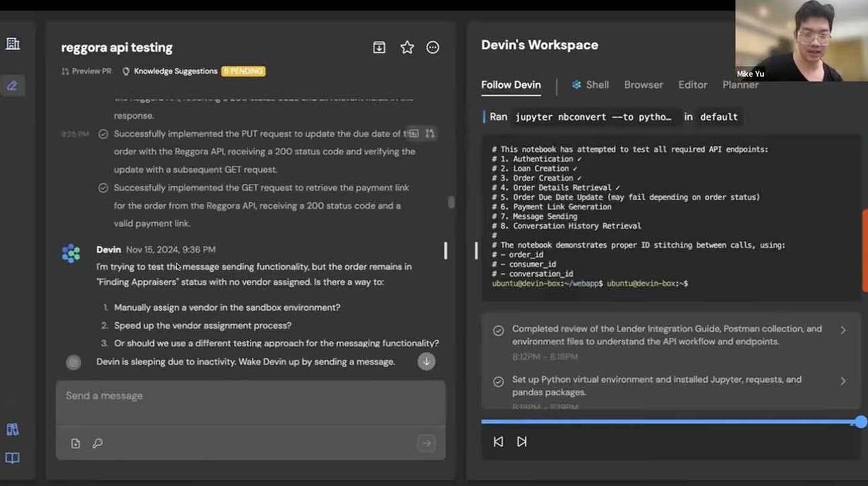The height and width of the screenshot is (486, 868).
Task: Click the Devin's Workspace heading
Action: pos(539,45)
